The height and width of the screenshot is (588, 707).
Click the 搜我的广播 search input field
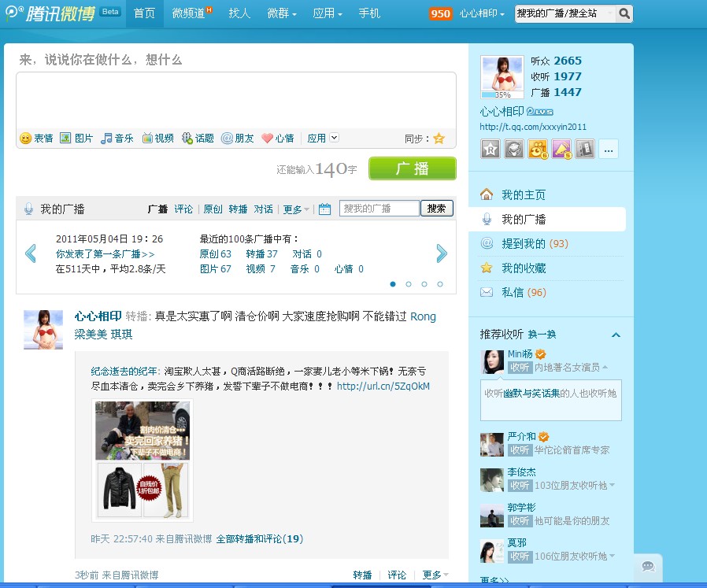coord(379,209)
